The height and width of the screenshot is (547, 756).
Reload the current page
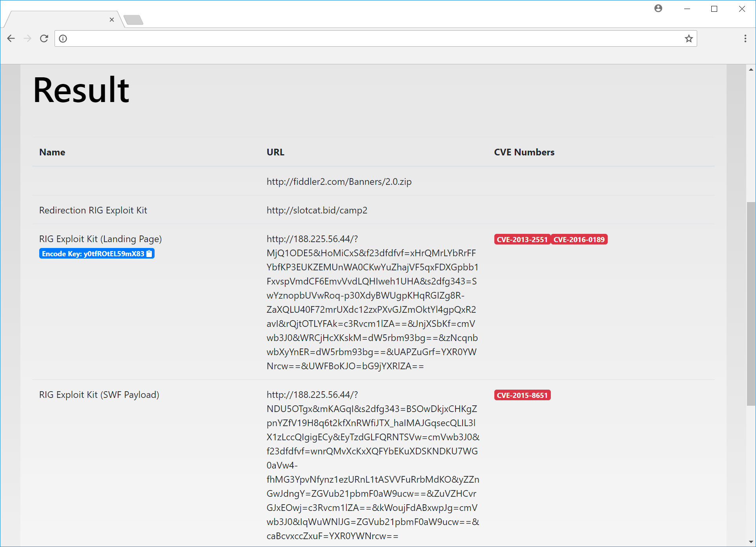[x=44, y=38]
